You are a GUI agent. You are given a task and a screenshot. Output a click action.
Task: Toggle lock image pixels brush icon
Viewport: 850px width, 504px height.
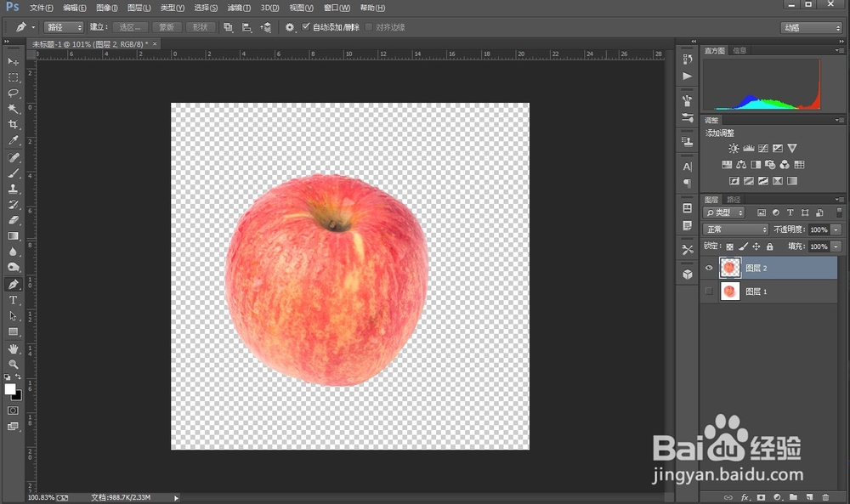click(x=743, y=246)
